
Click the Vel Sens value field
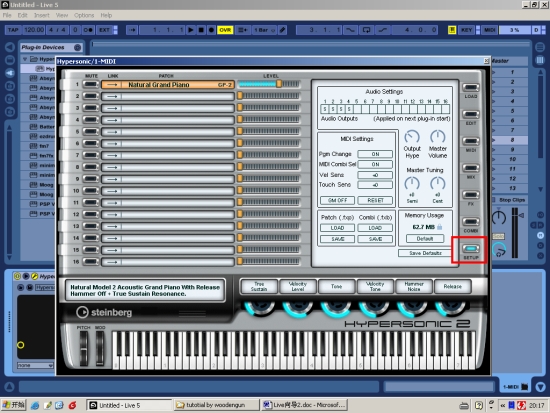[375, 175]
